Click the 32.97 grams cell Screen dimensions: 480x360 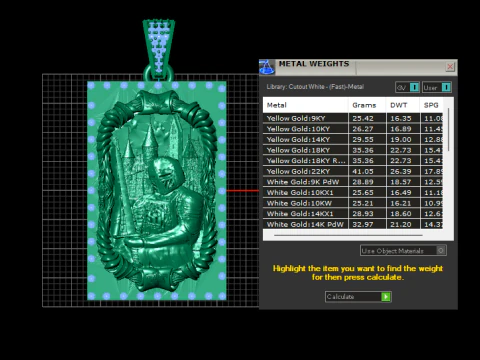click(x=367, y=224)
